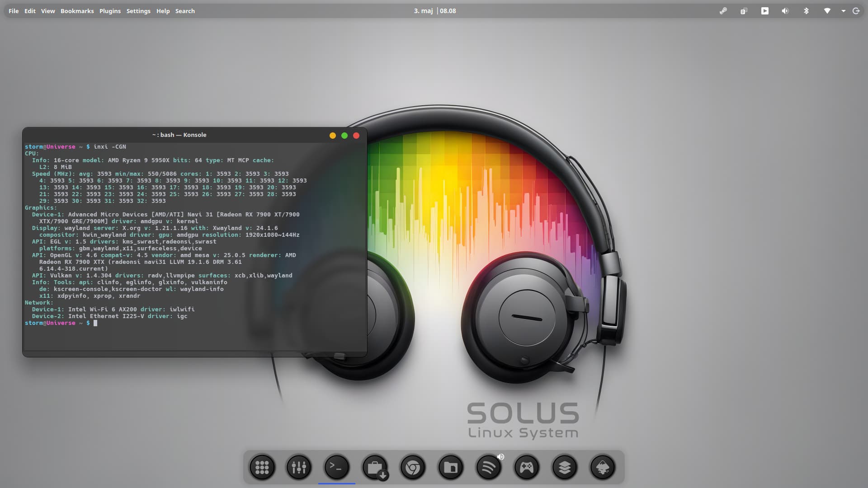Open the Settings menu

click(x=138, y=11)
